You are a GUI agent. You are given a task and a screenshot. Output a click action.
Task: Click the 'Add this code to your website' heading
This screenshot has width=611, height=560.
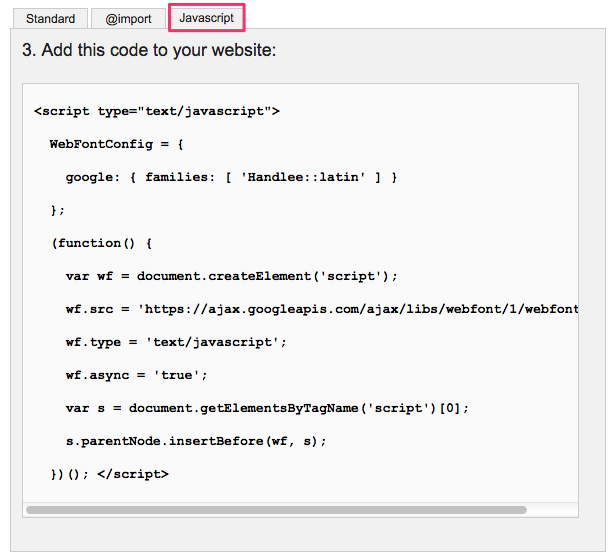pos(149,50)
